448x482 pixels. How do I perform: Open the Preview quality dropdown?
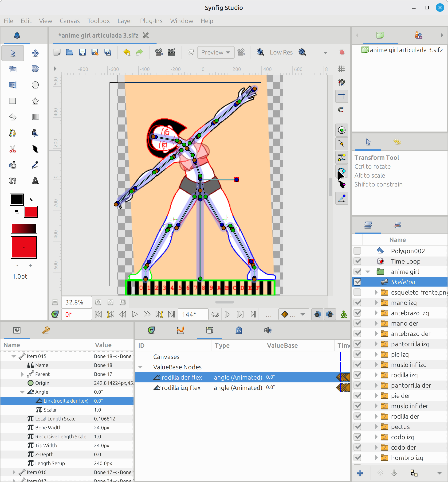pyautogui.click(x=216, y=52)
